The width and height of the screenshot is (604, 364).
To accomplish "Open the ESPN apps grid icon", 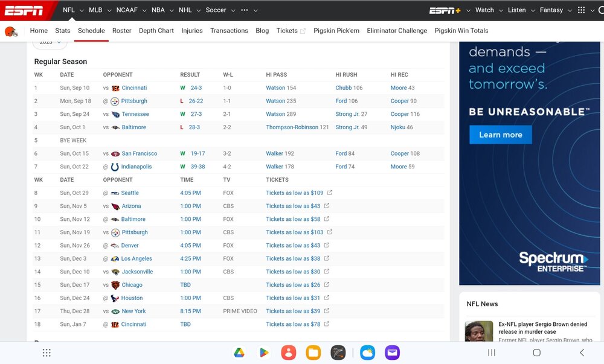I will [x=581, y=10].
